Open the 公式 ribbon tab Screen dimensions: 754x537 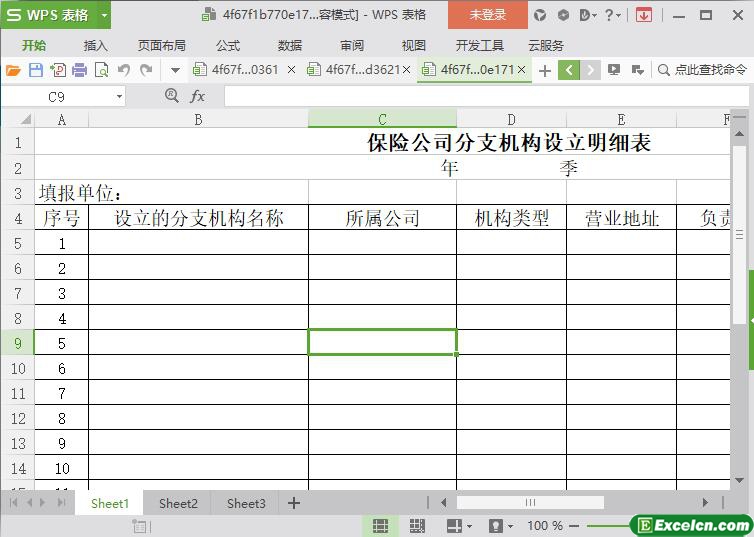[x=227, y=46]
